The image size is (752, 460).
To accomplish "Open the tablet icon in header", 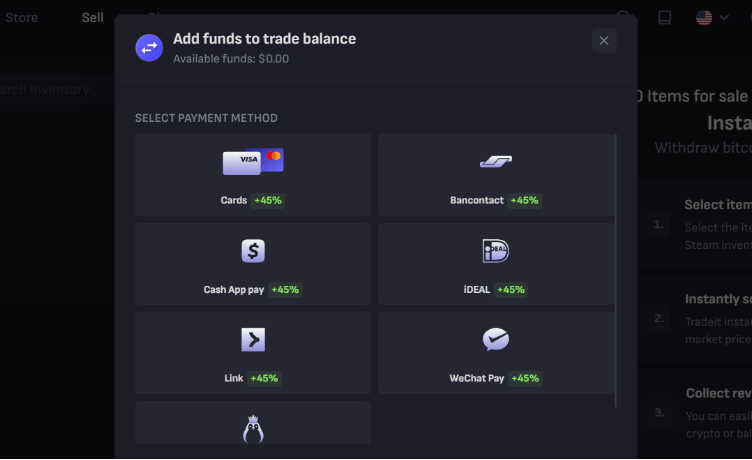I will coord(664,18).
